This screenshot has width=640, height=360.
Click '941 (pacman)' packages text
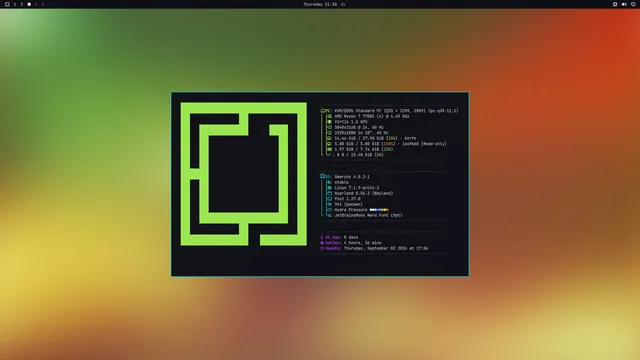(349, 204)
